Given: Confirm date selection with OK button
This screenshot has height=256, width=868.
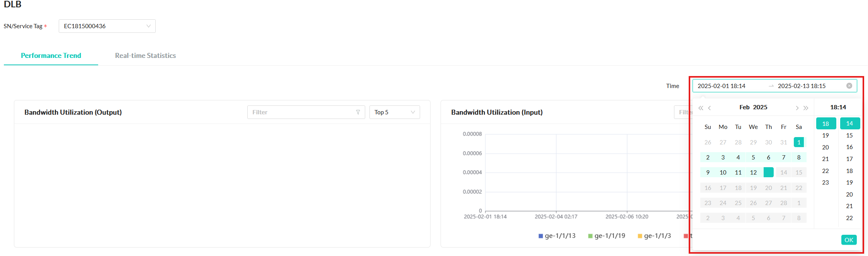Looking at the screenshot, I should (x=849, y=240).
